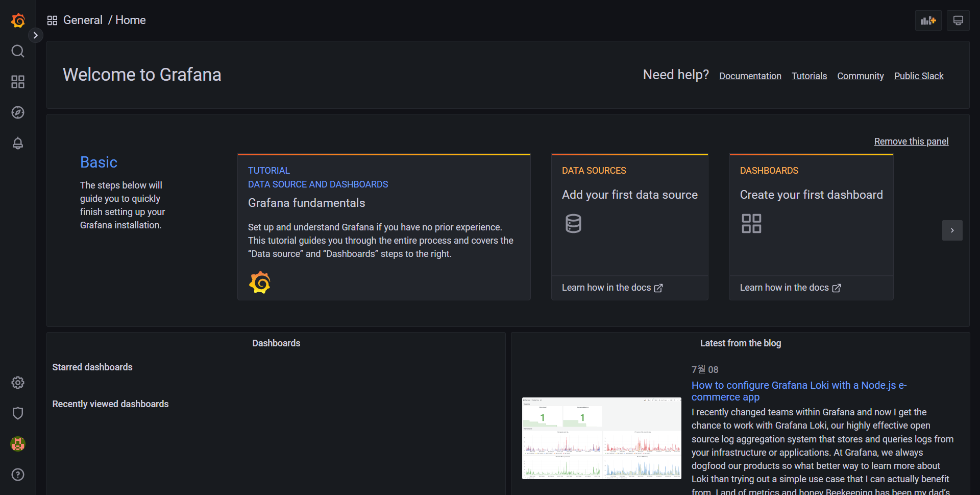The height and width of the screenshot is (495, 980).
Task: Open the Search dashboards icon
Action: click(18, 51)
